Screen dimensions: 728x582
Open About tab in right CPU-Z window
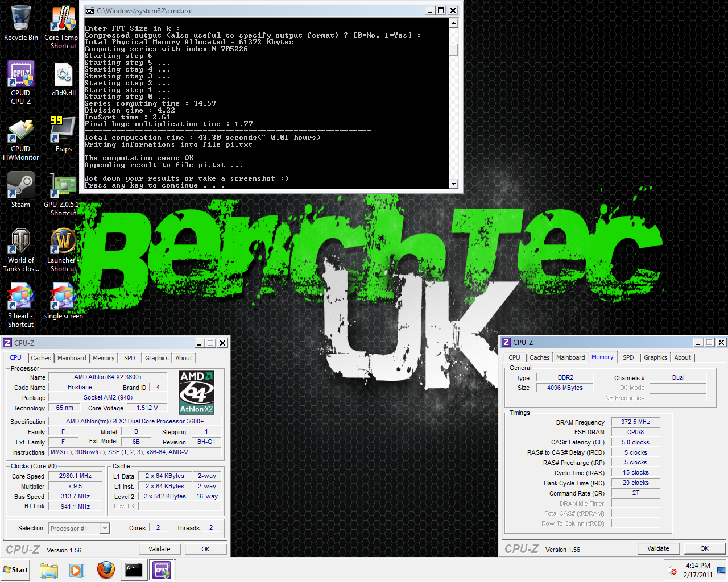tap(682, 357)
